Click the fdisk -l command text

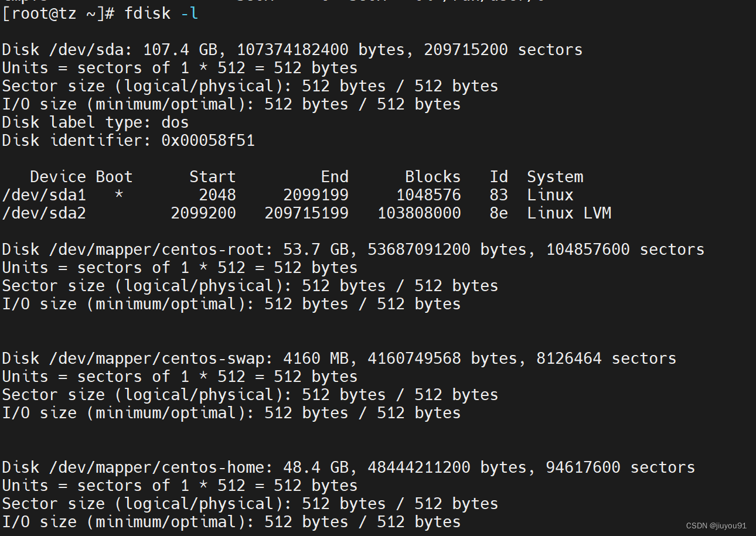(x=161, y=13)
